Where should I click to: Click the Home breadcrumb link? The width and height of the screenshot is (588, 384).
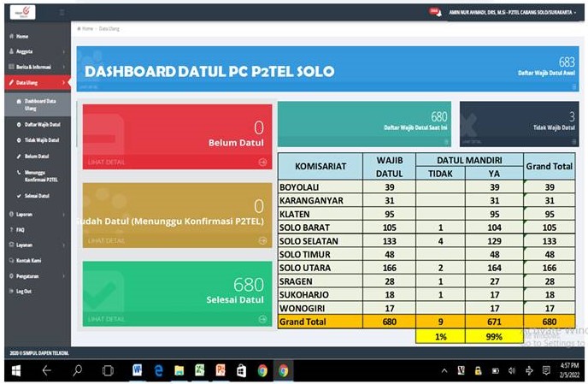coord(85,28)
